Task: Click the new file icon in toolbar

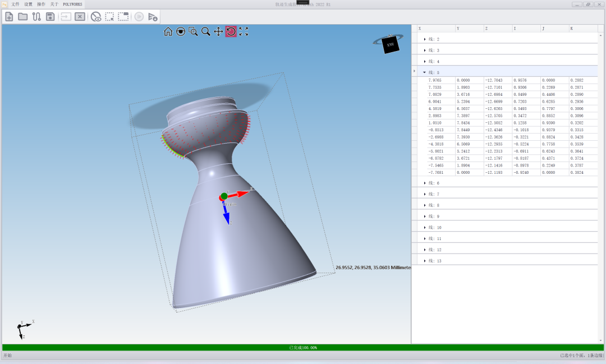Action: pyautogui.click(x=9, y=17)
